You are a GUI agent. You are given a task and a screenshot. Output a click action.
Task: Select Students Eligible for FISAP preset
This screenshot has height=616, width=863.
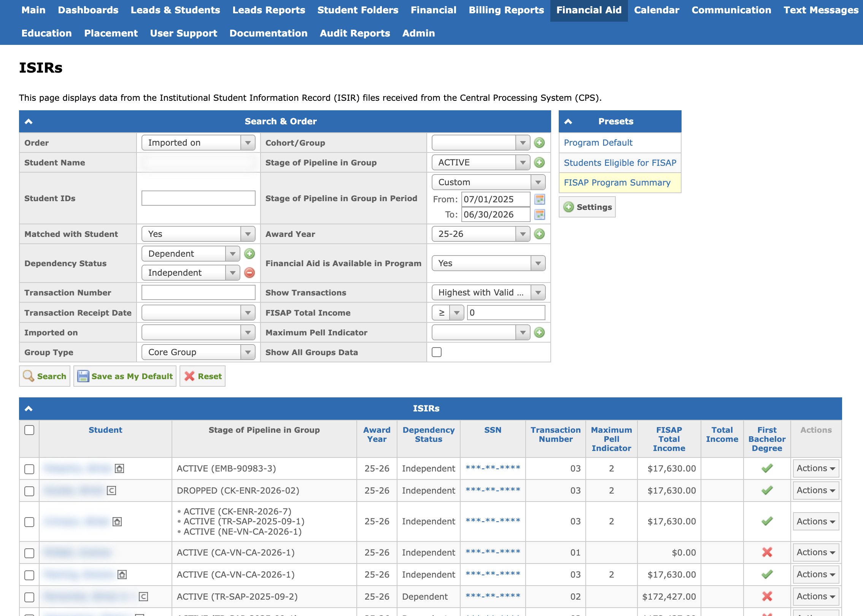point(620,163)
